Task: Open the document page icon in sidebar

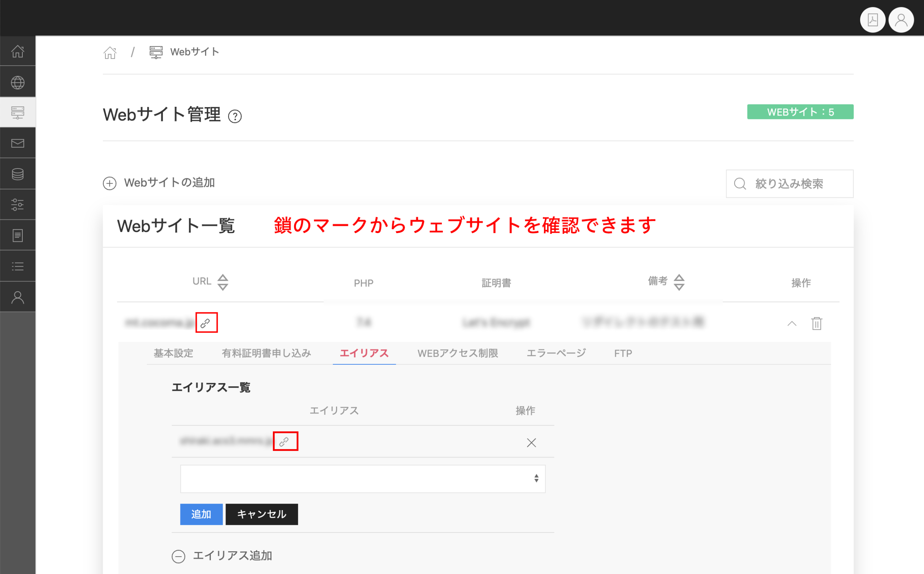Action: click(17, 235)
